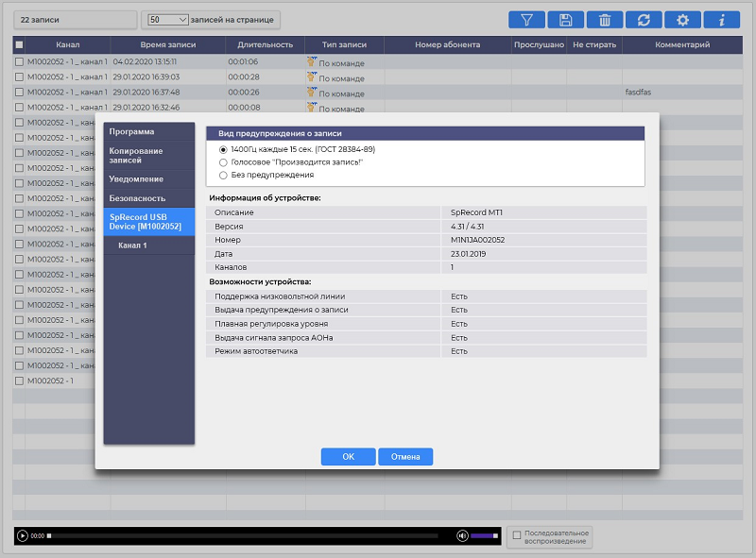
Task: Click the trash delete icon
Action: point(605,20)
